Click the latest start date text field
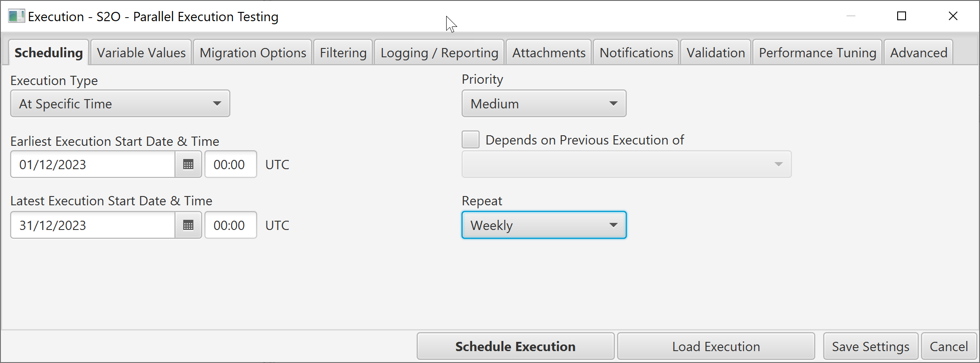Image resolution: width=980 pixels, height=363 pixels. click(x=93, y=225)
